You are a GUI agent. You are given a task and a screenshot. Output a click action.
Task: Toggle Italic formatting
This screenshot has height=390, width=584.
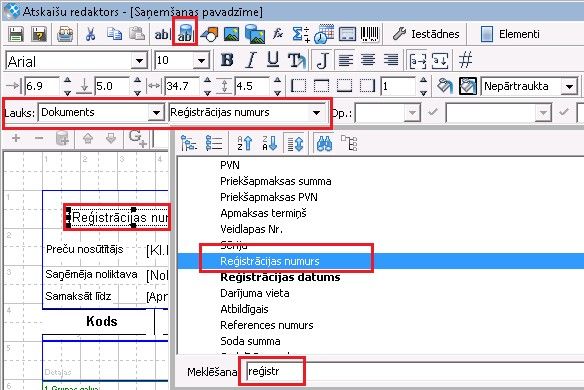(x=251, y=60)
